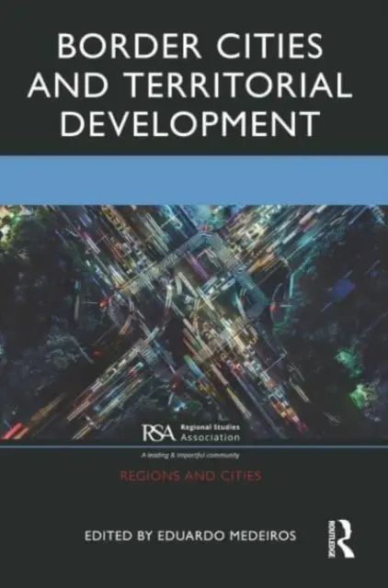Click the Routledge publisher logo
This screenshot has width=388, height=588.
[341, 538]
